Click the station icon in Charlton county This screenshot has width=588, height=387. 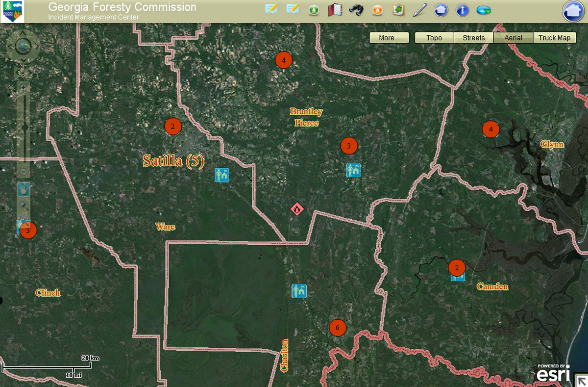tap(299, 291)
